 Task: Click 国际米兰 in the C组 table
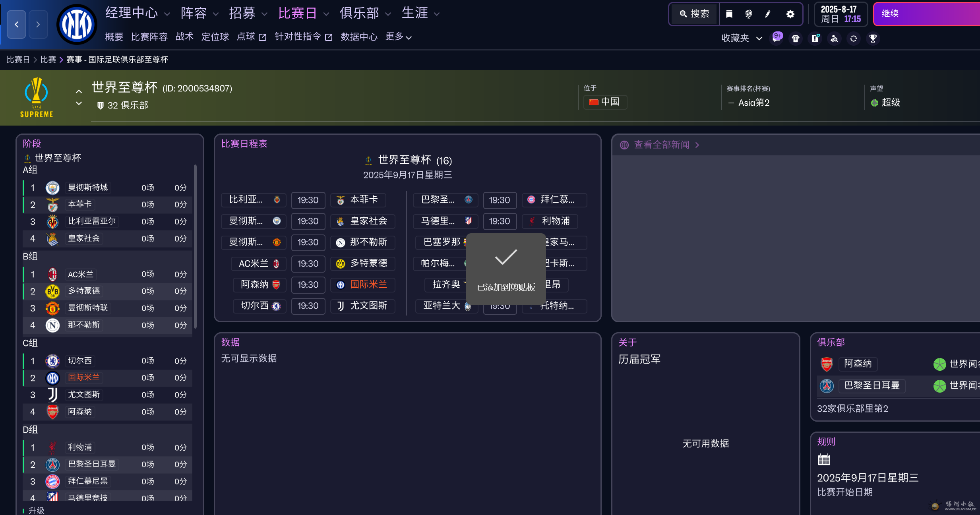pyautogui.click(x=84, y=378)
